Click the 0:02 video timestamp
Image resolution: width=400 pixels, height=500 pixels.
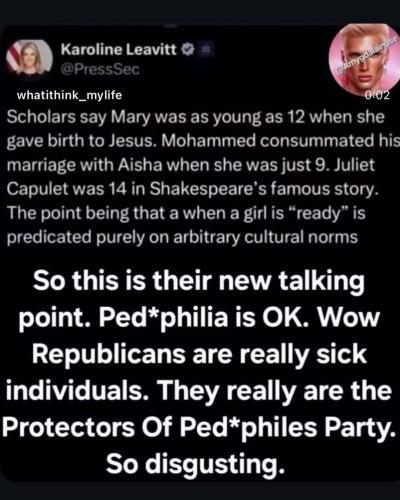click(377, 96)
